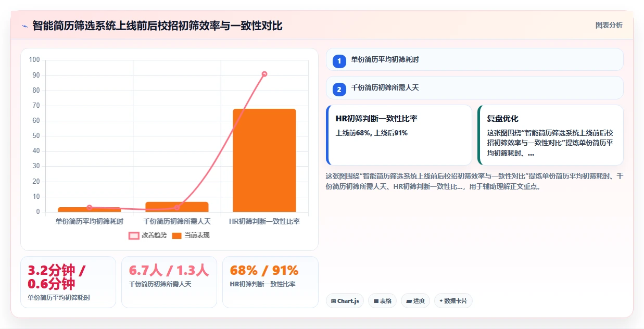Click the chart title 智能简历筛选系统上线前后校招初筛效率与一致性对比
Screen dimensions: 644x329
pos(157,26)
